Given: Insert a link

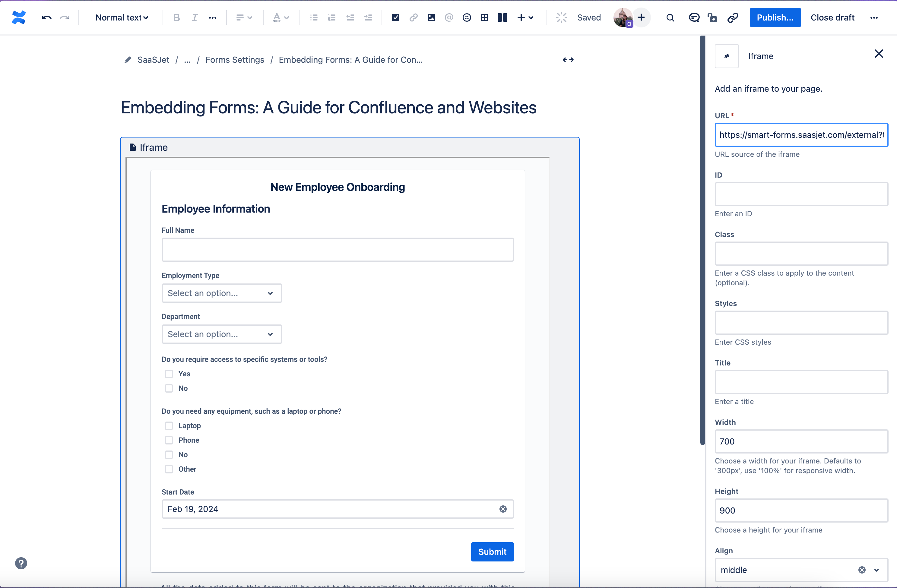Looking at the screenshot, I should tap(414, 17).
